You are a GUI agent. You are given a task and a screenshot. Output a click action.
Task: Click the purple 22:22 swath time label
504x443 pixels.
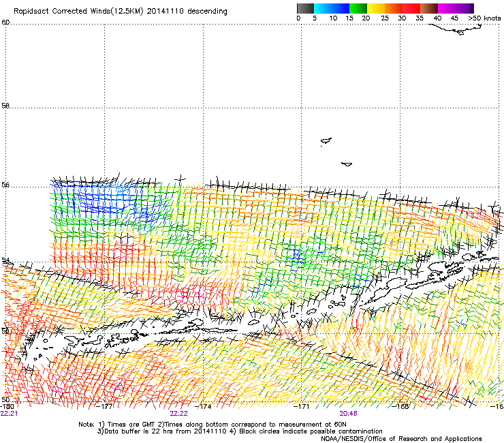pyautogui.click(x=178, y=414)
